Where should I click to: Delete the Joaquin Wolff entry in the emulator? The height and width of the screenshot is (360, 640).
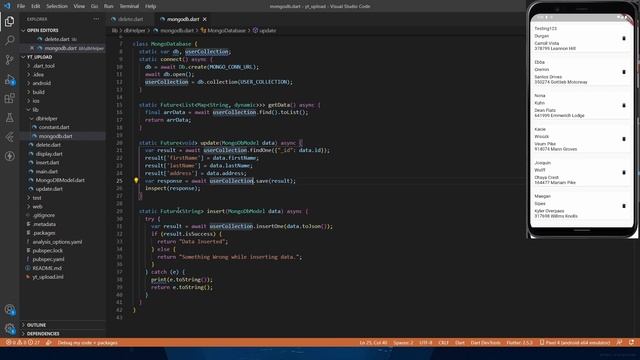pos(624,172)
